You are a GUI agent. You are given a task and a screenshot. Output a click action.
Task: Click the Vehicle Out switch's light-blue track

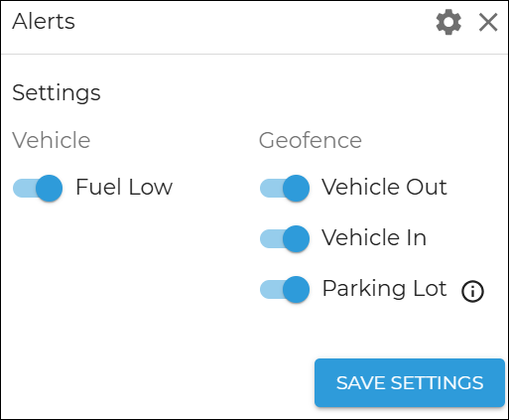click(271, 188)
